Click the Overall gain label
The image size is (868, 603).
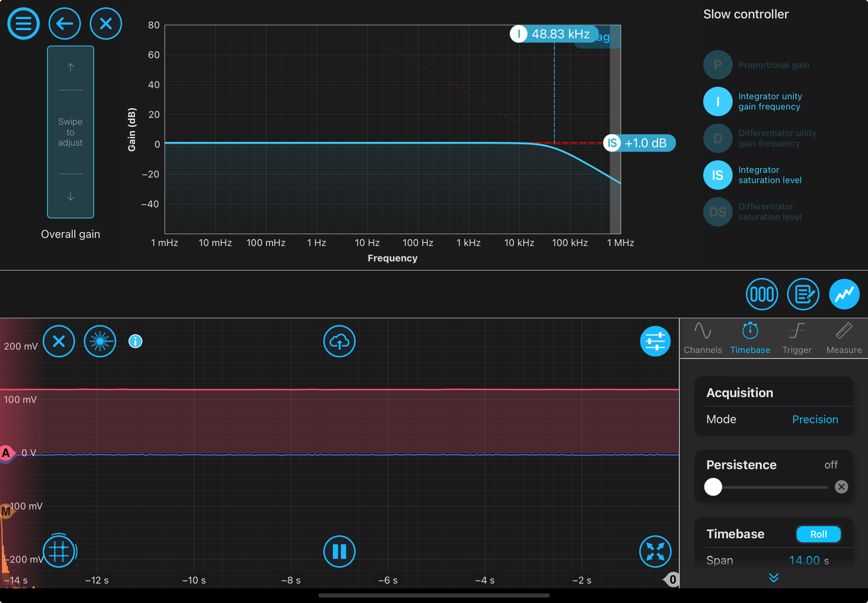(70, 234)
